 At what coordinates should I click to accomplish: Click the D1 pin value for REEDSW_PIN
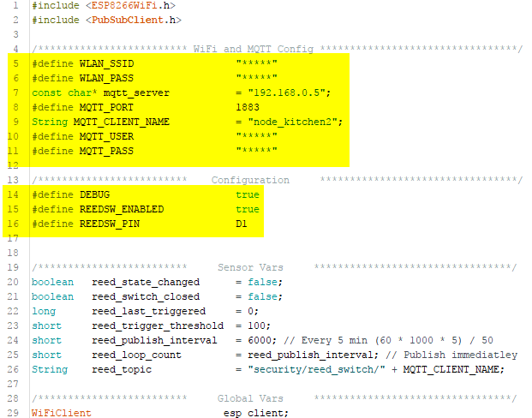click(242, 224)
